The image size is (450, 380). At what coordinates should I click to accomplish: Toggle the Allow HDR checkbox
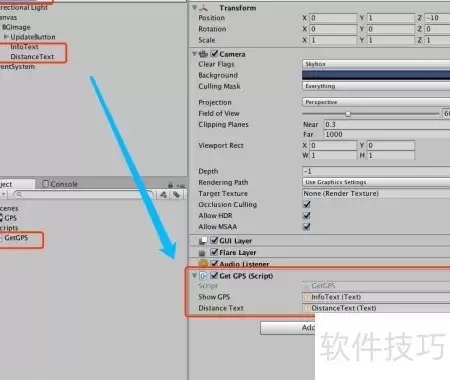(307, 216)
